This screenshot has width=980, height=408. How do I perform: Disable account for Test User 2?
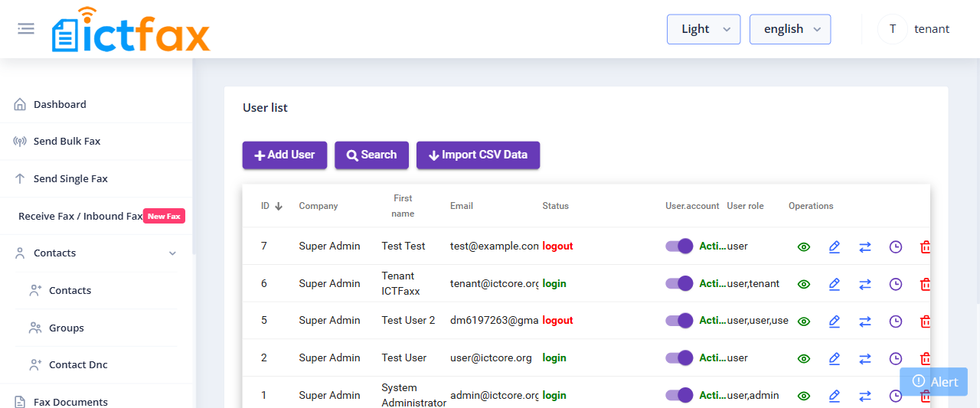coord(679,320)
